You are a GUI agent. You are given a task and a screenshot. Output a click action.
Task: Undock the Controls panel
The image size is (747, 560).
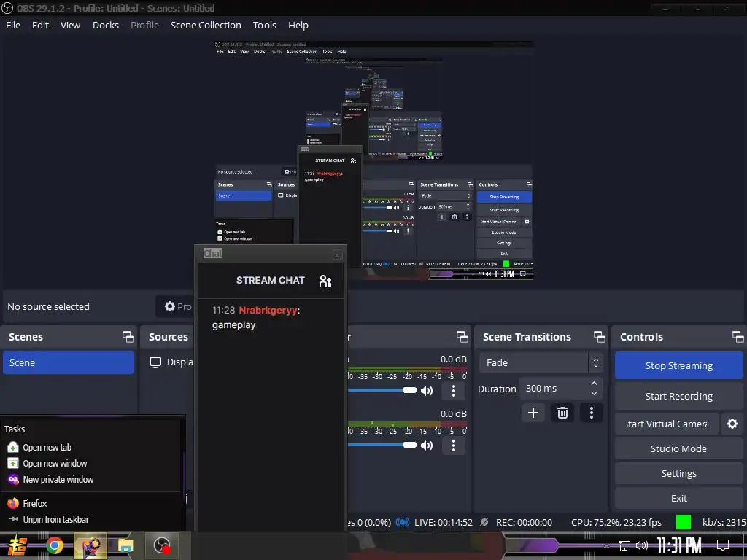[x=738, y=337]
